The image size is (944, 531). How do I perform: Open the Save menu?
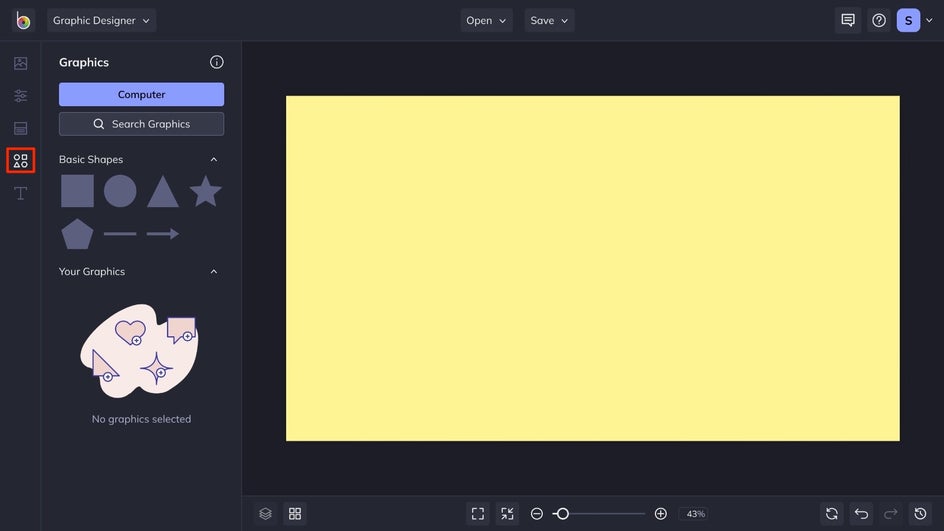(548, 20)
